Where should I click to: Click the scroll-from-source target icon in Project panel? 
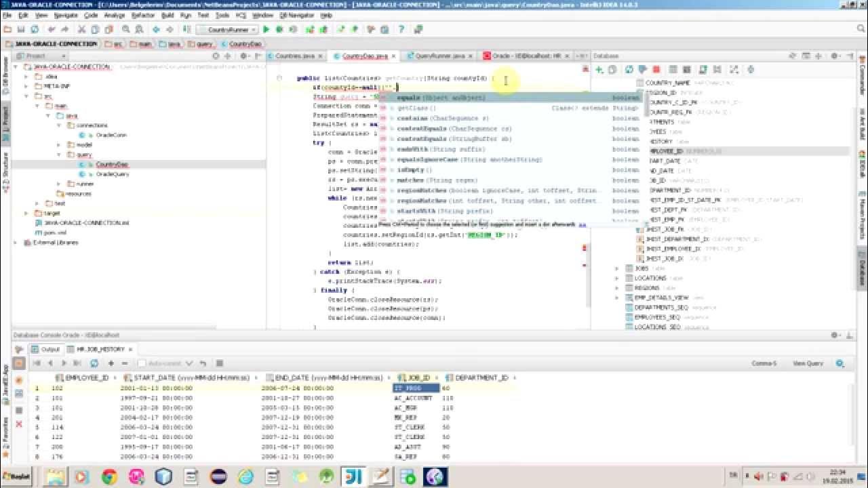tap(216, 56)
